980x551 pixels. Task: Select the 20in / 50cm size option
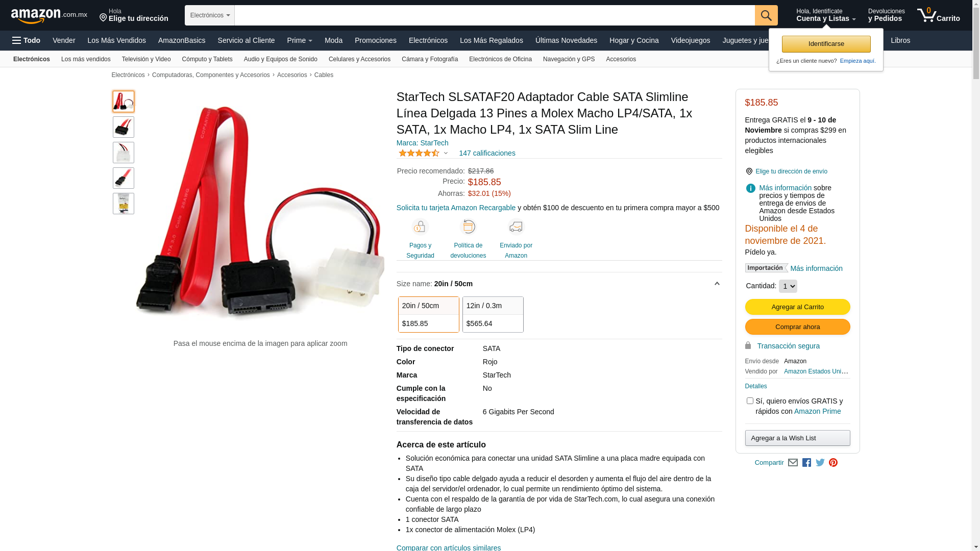(x=429, y=314)
